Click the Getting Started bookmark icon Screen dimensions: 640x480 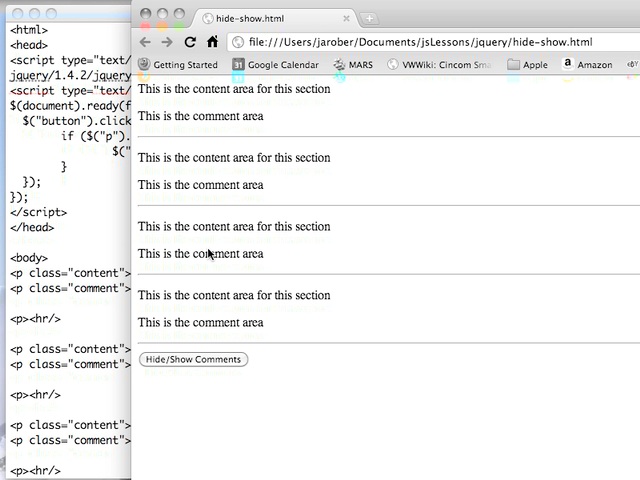(x=144, y=64)
